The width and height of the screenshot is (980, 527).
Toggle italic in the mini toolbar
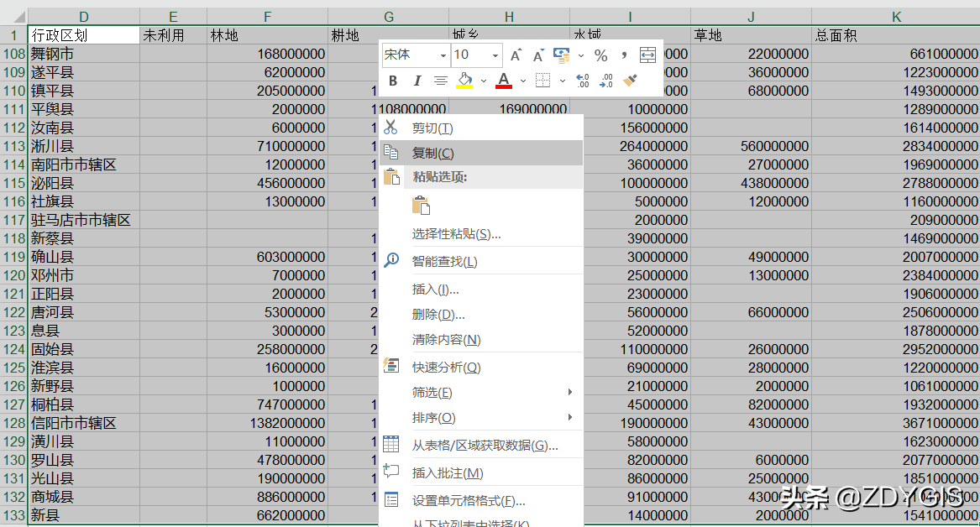point(417,81)
